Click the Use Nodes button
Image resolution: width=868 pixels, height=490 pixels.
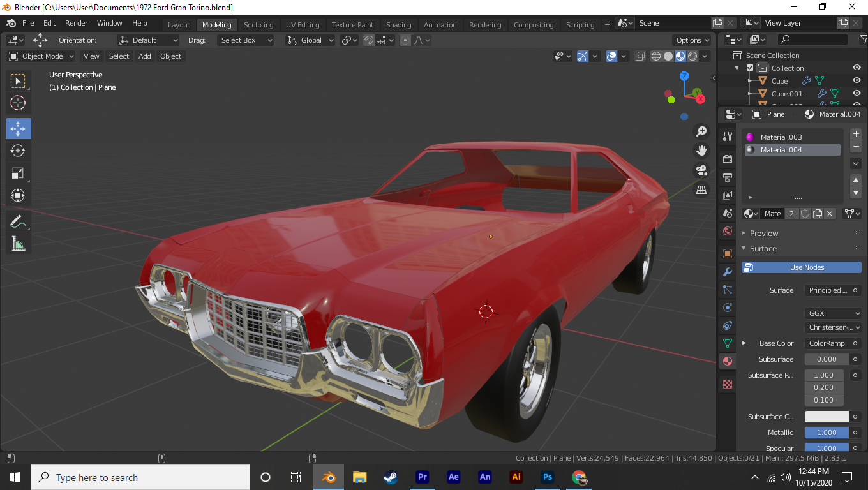pos(802,267)
